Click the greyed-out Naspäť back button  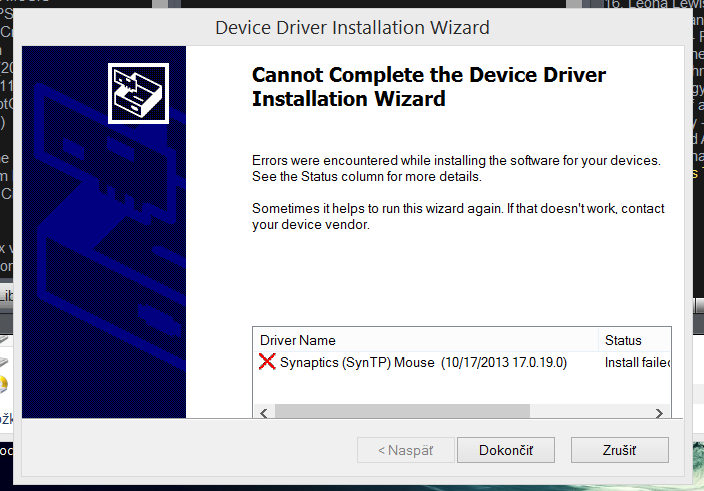pos(406,450)
